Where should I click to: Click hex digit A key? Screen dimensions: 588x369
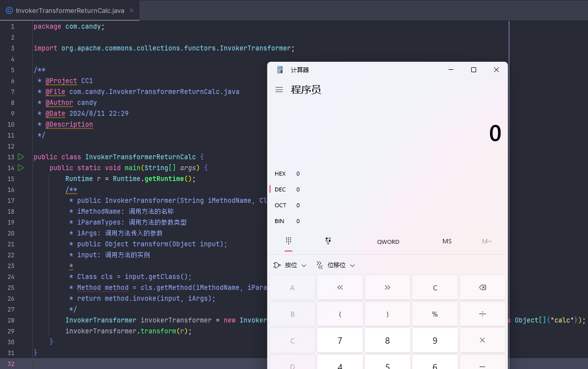[292, 287]
